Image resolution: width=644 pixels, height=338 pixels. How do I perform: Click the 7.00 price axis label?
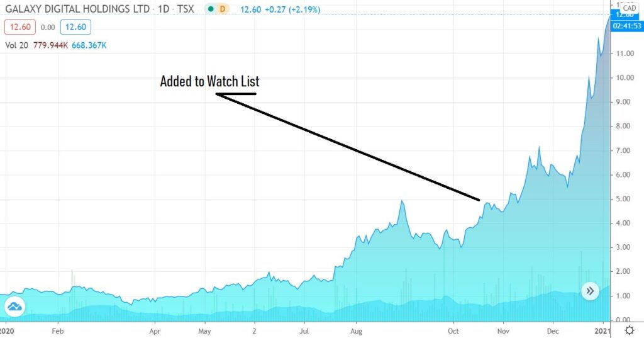point(623,150)
